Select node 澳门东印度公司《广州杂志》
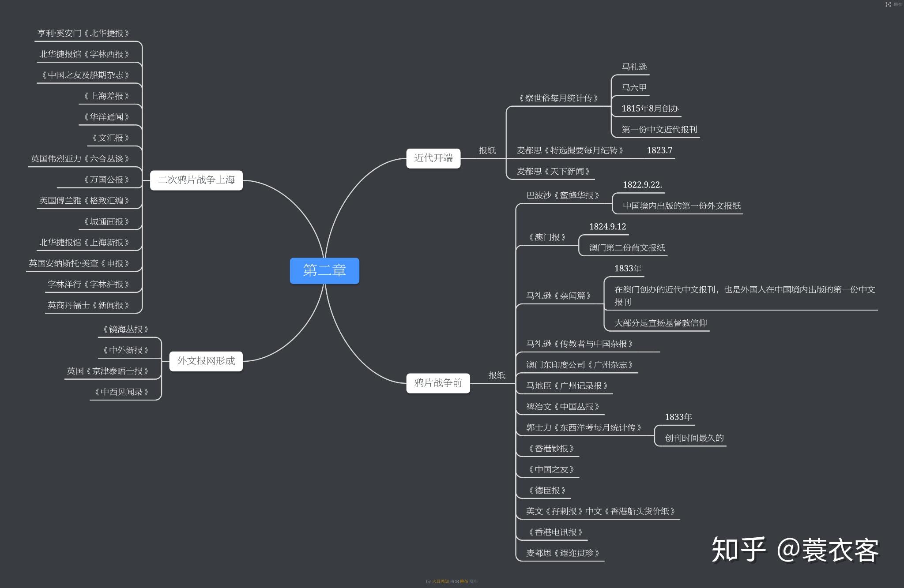 point(580,365)
